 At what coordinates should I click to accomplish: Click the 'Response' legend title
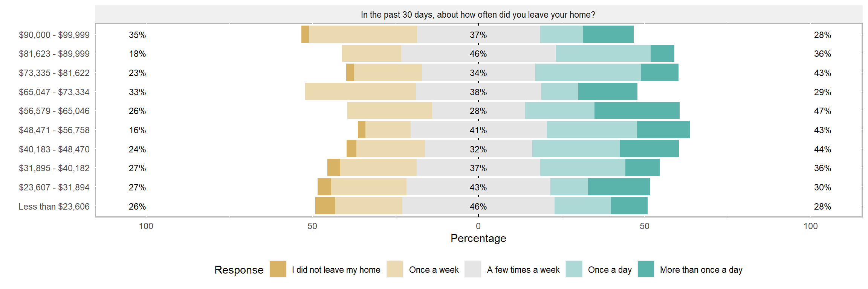click(x=239, y=270)
